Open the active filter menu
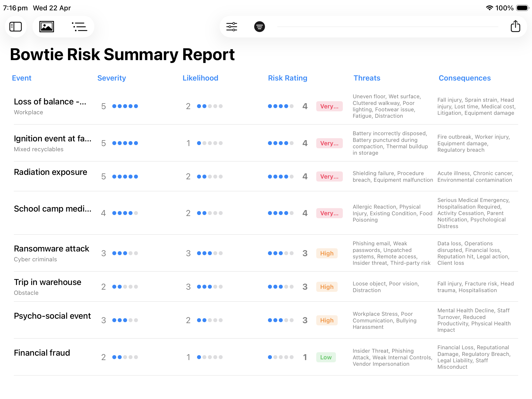 pos(259,26)
